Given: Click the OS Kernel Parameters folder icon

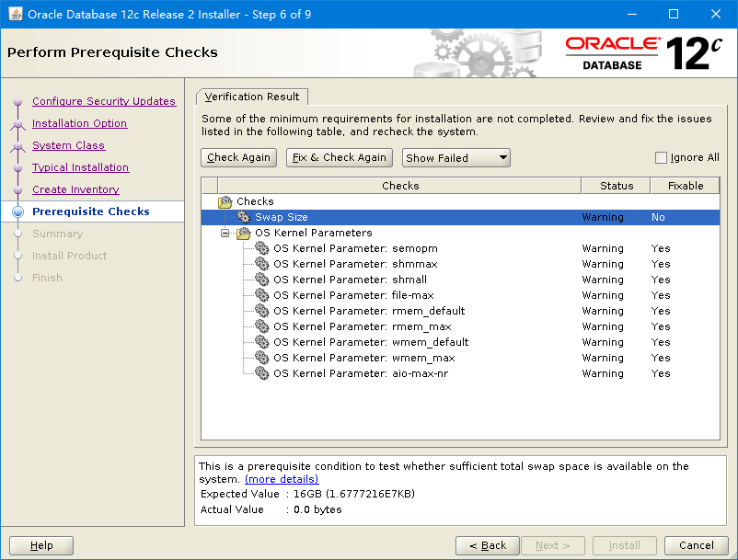Looking at the screenshot, I should tap(243, 233).
